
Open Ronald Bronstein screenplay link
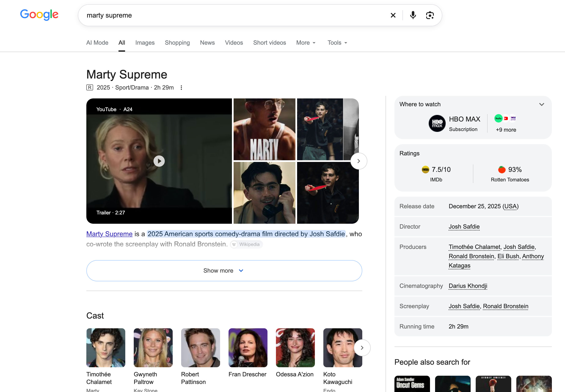point(506,306)
